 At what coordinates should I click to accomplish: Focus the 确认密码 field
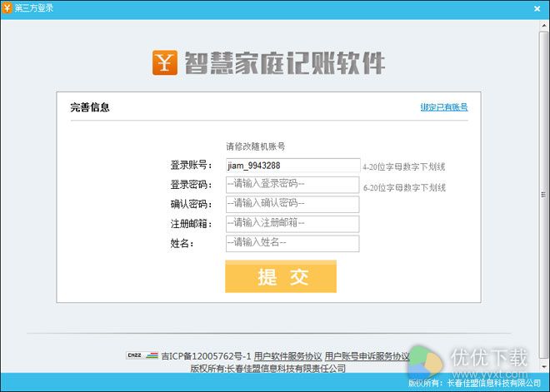click(292, 204)
